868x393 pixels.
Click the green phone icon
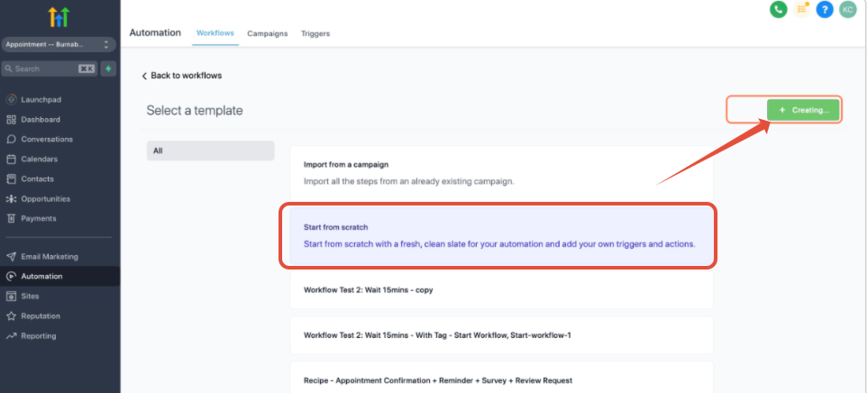point(778,9)
